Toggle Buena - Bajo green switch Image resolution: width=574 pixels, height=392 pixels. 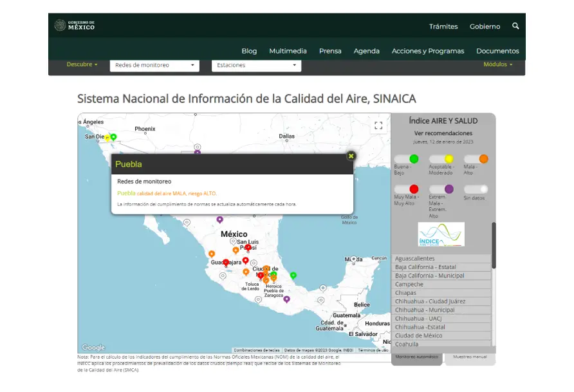point(406,159)
